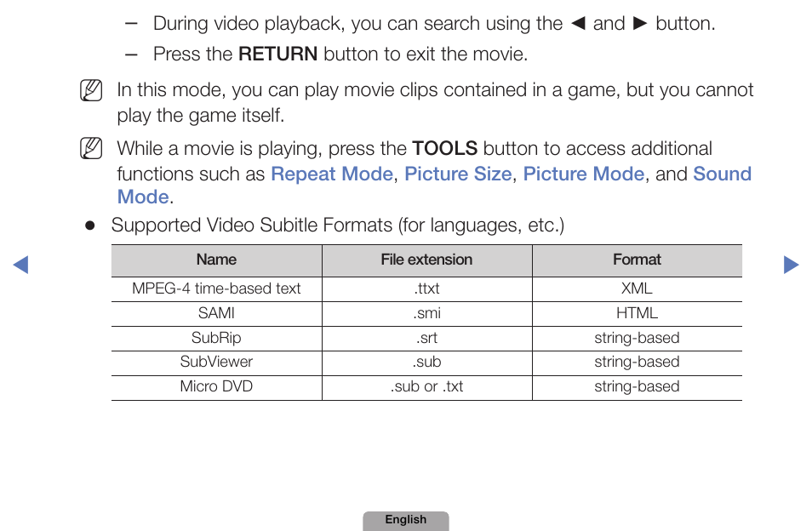
Task: Open the Picture Size link
Action: point(458,174)
